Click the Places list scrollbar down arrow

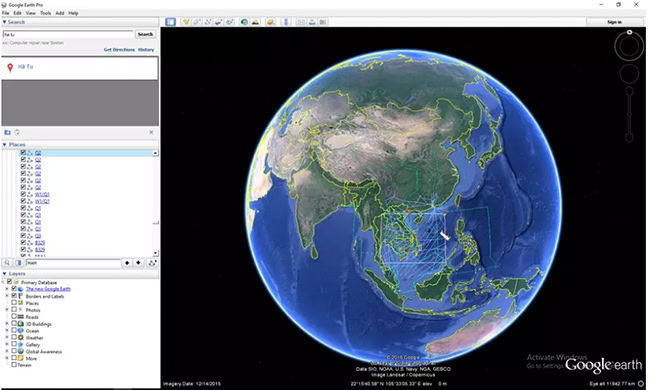coord(155,253)
